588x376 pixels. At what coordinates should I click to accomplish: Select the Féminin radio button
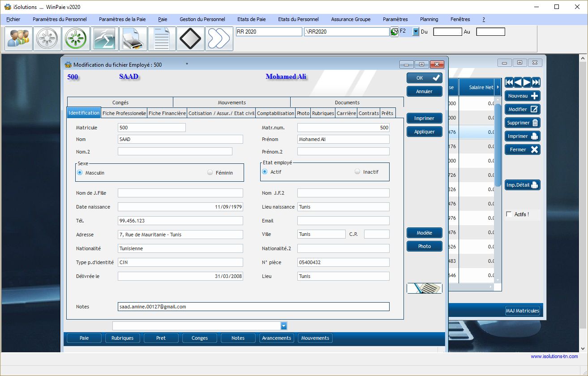[210, 173]
